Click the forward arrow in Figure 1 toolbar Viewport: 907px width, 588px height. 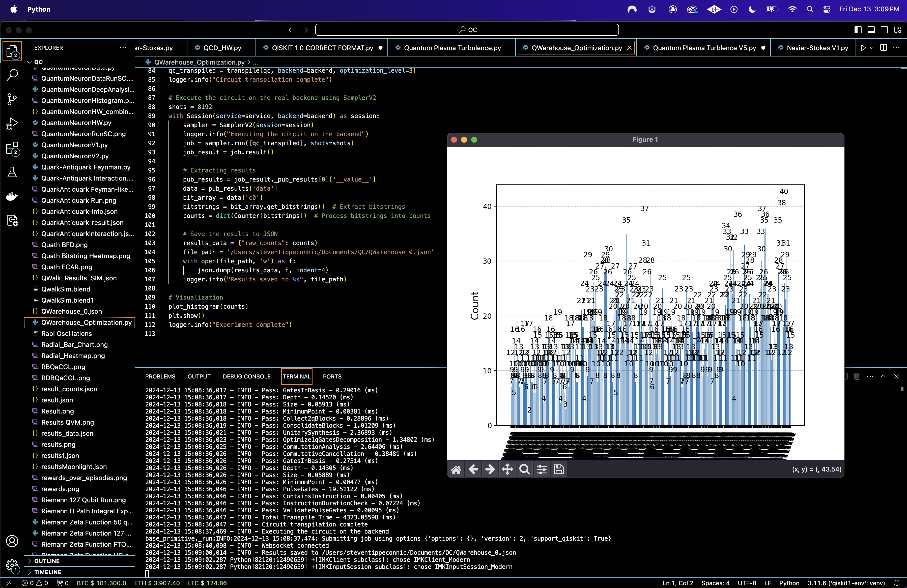point(490,469)
